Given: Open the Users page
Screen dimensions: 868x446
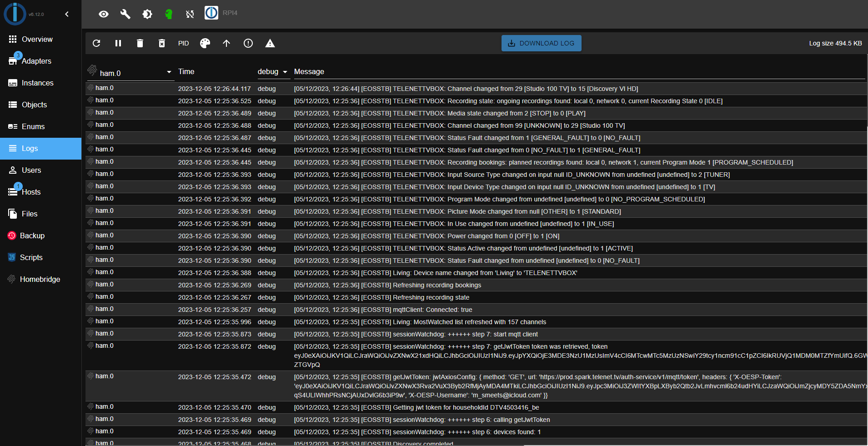Looking at the screenshot, I should click(x=40, y=170).
